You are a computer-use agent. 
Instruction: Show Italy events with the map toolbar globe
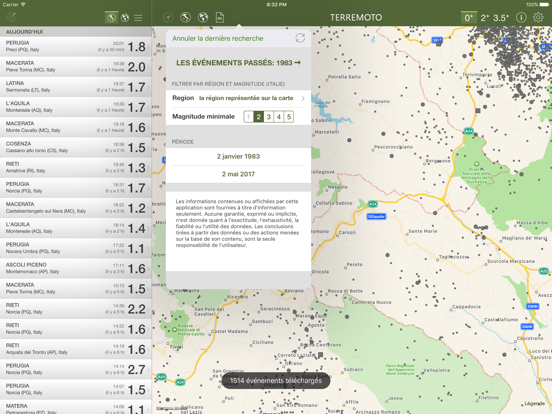click(186, 17)
